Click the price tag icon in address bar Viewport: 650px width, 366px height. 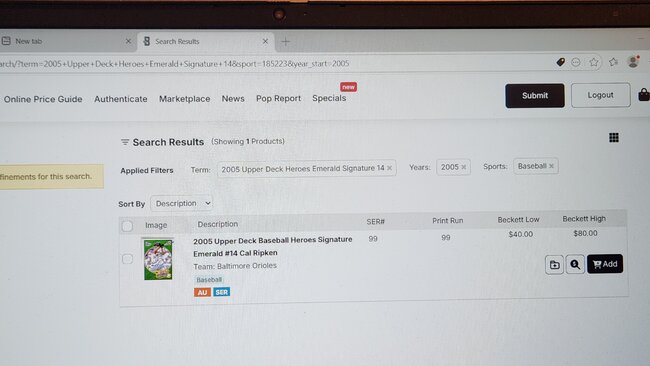coord(560,62)
